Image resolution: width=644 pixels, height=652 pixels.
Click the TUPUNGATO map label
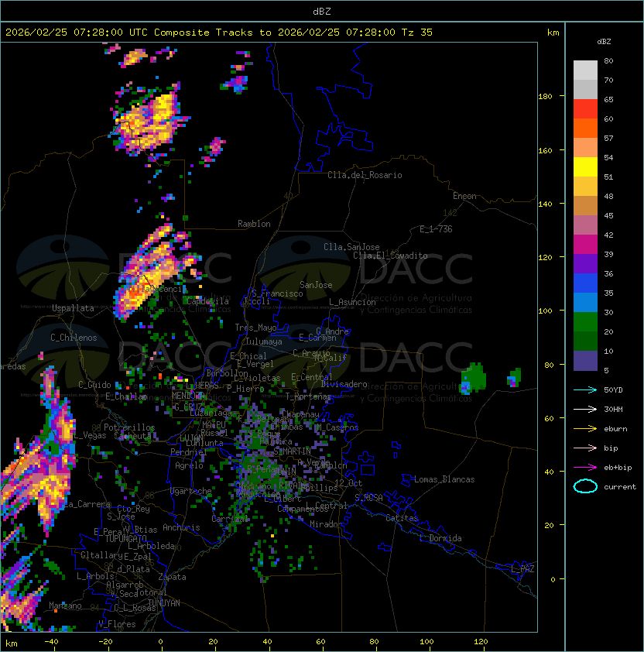point(125,539)
